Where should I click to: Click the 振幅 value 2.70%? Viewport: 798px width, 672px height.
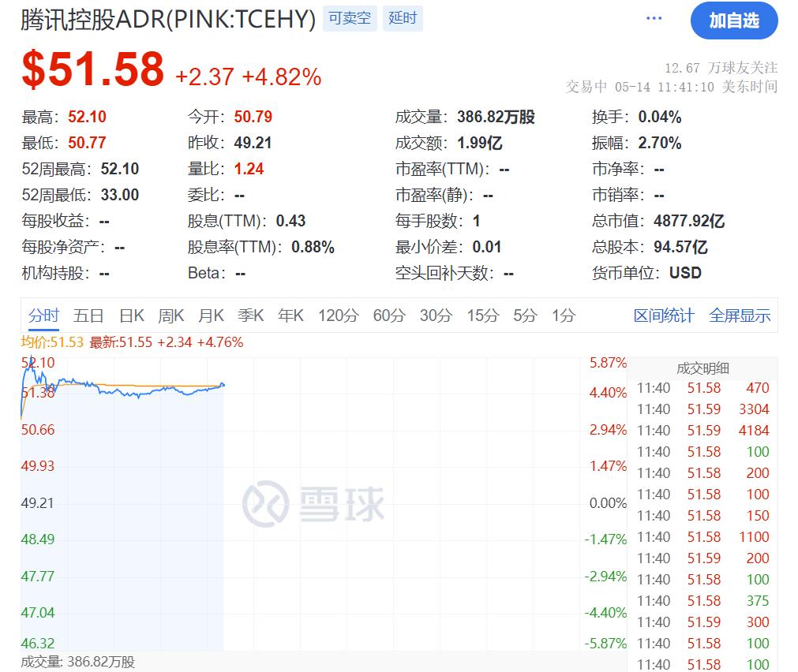coord(660,143)
